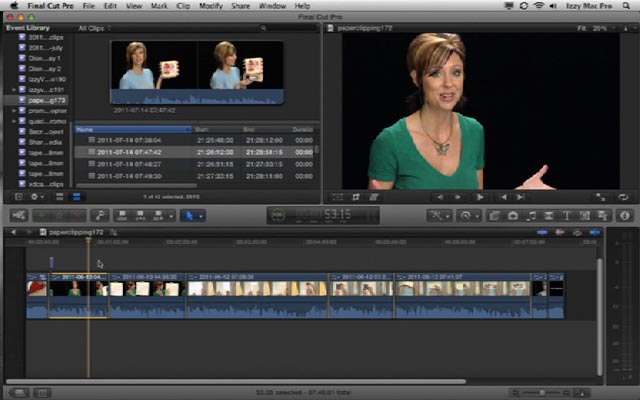640x400 pixels.
Task: Expand the quad...romo event
Action: point(14,121)
